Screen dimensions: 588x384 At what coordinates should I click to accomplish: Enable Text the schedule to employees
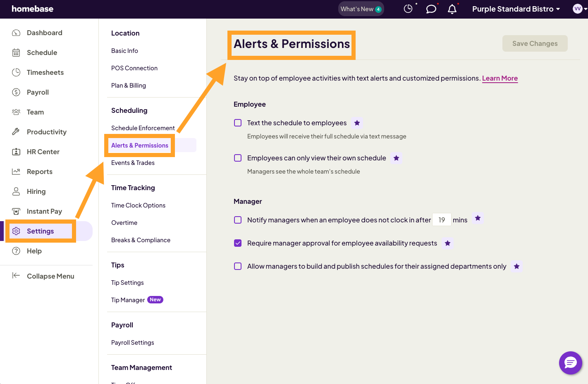click(x=238, y=123)
